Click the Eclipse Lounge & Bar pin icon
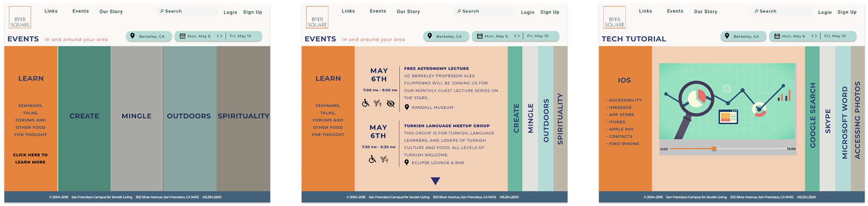The width and height of the screenshot is (868, 206). tap(406, 162)
